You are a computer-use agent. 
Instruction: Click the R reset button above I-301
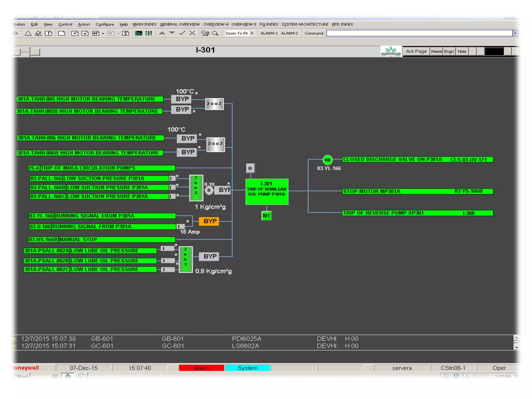click(x=250, y=168)
